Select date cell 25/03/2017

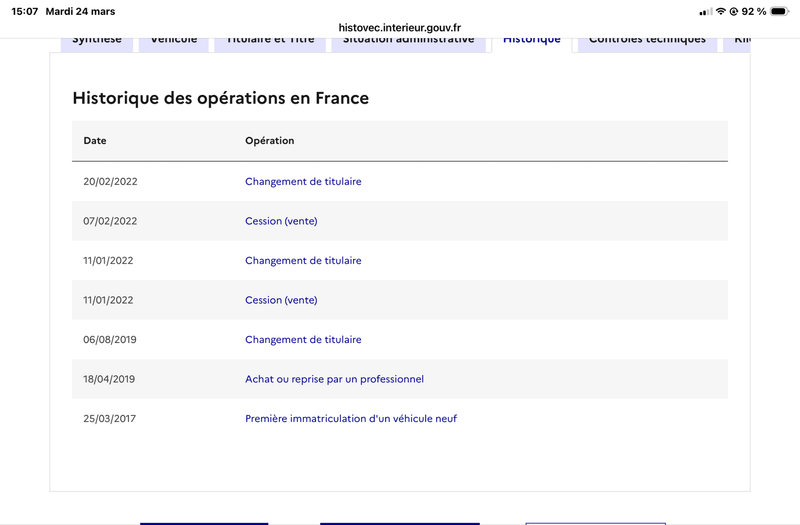[x=110, y=418]
